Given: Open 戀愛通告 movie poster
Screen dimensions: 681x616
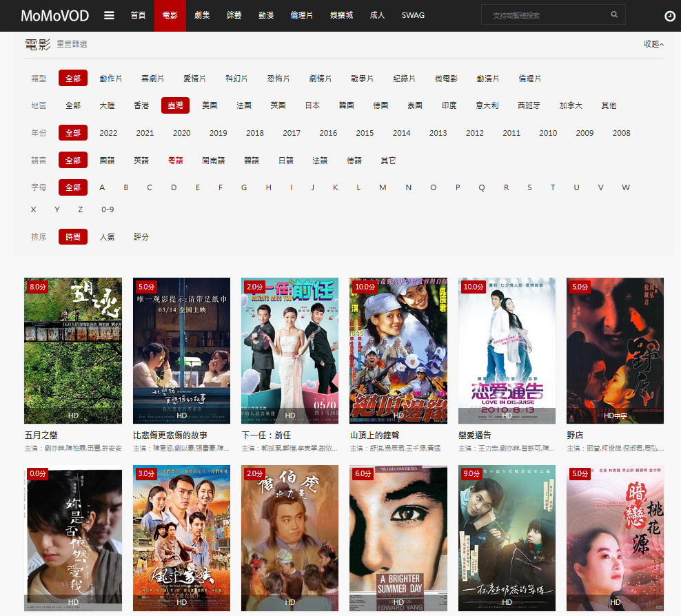Looking at the screenshot, I should [x=507, y=350].
